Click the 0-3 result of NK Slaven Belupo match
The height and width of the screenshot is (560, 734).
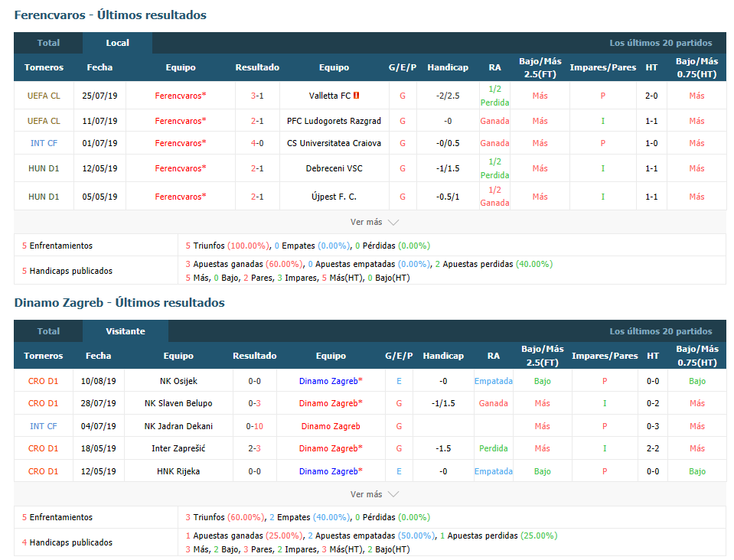255,403
